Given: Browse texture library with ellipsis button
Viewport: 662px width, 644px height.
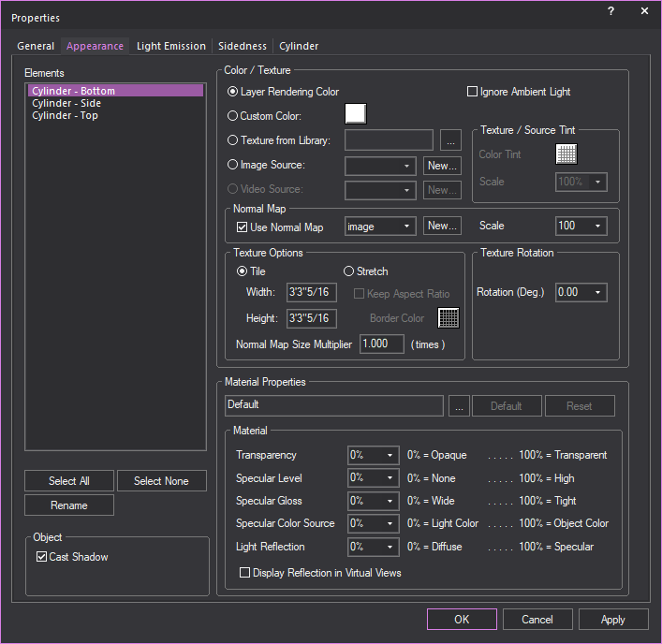Looking at the screenshot, I should [x=450, y=141].
